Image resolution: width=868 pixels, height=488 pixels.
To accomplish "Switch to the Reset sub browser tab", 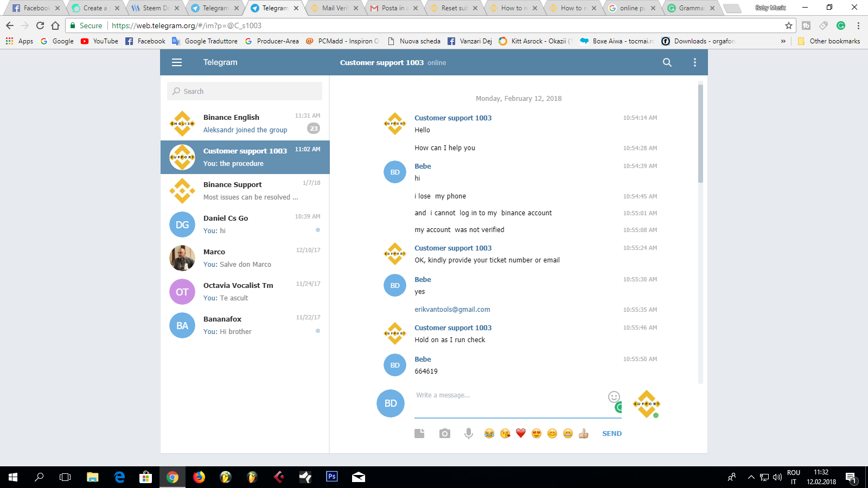I will click(x=453, y=8).
